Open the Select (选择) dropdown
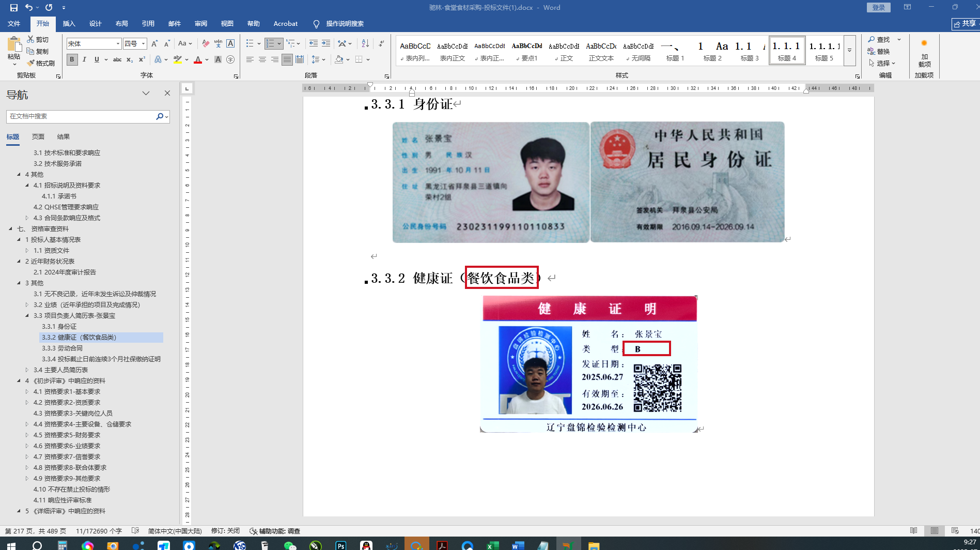 (x=882, y=64)
